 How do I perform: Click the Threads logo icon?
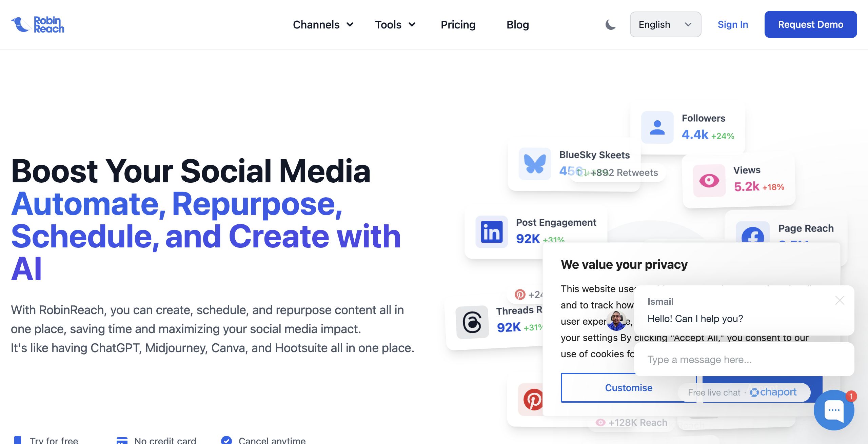tap(472, 322)
